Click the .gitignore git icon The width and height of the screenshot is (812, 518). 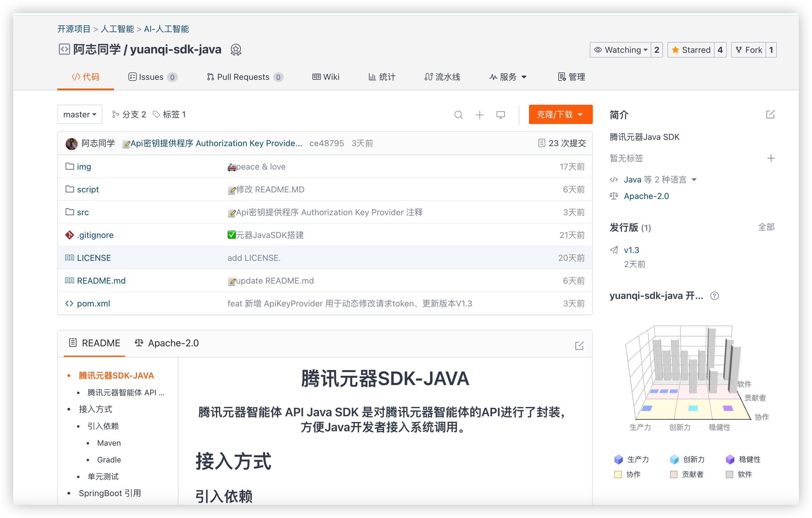click(x=70, y=235)
